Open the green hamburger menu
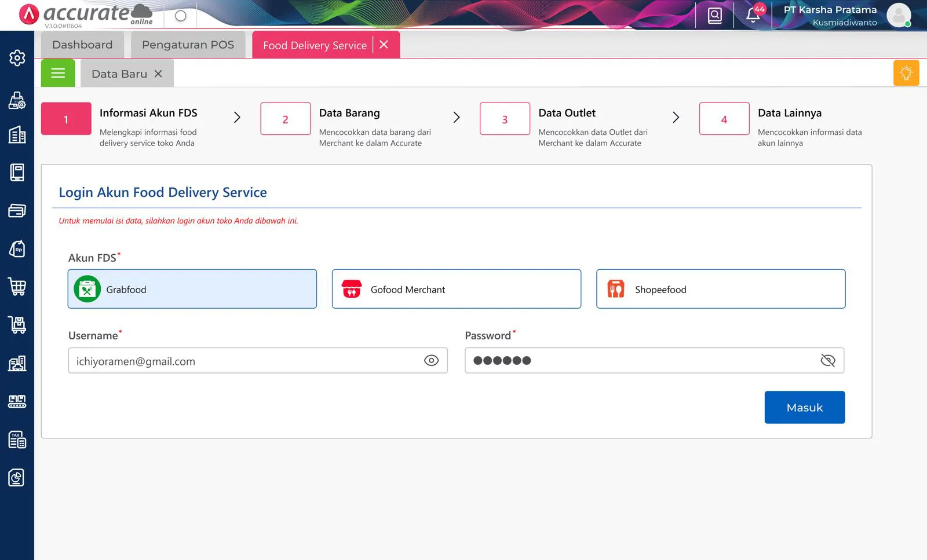The height and width of the screenshot is (560, 927). (x=58, y=74)
